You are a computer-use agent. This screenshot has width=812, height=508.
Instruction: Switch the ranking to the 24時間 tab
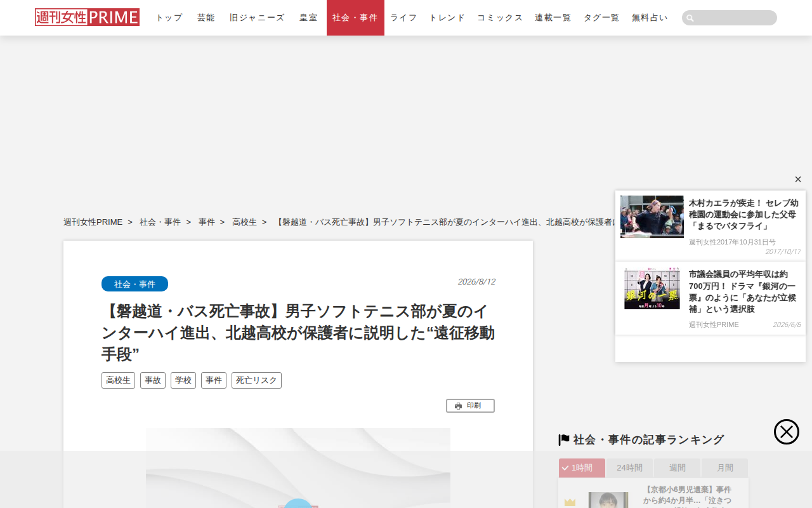pos(630,468)
